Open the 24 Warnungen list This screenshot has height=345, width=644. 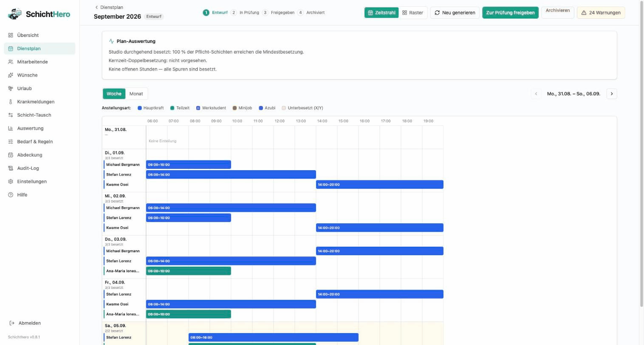click(x=601, y=13)
